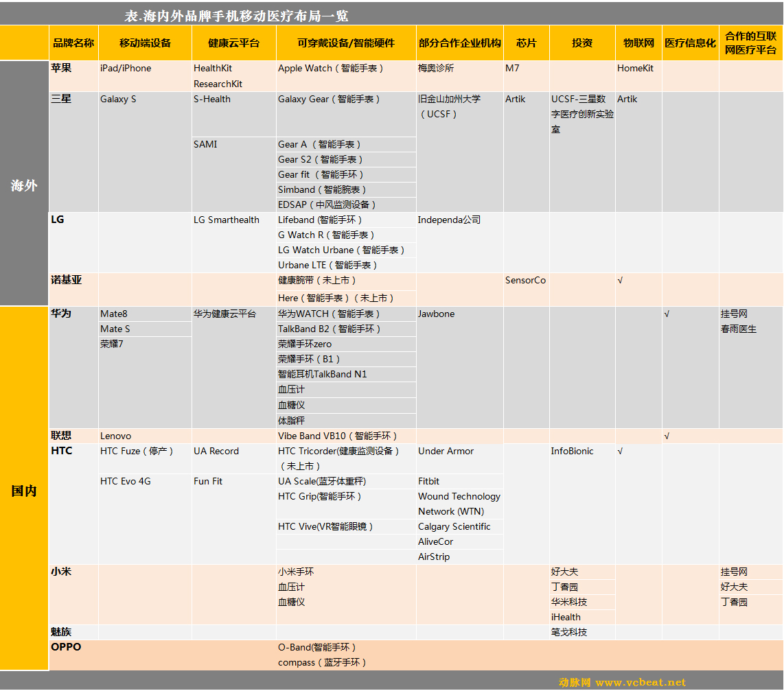Image resolution: width=784 pixels, height=691 pixels.
Task: Select the 品牌名称 column header
Action: point(73,43)
